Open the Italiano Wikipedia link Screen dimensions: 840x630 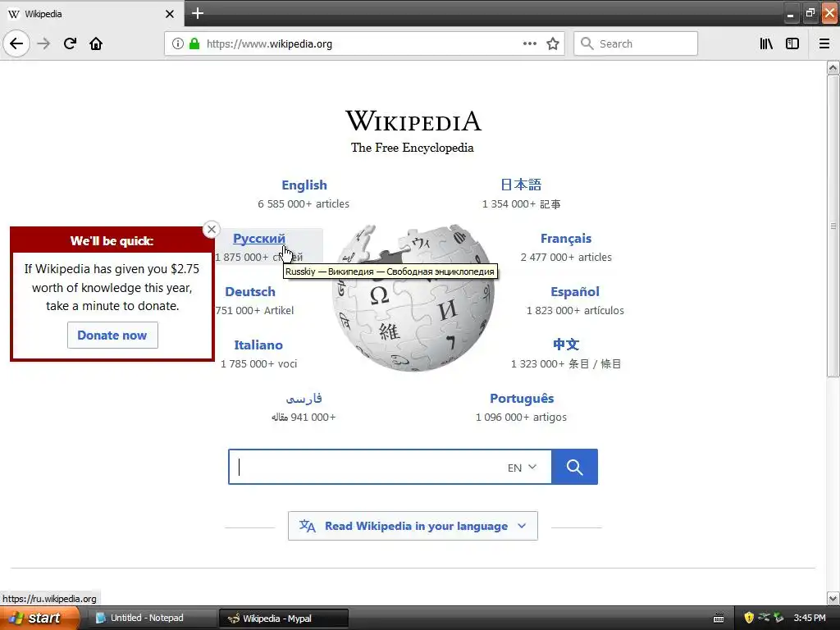(x=258, y=345)
